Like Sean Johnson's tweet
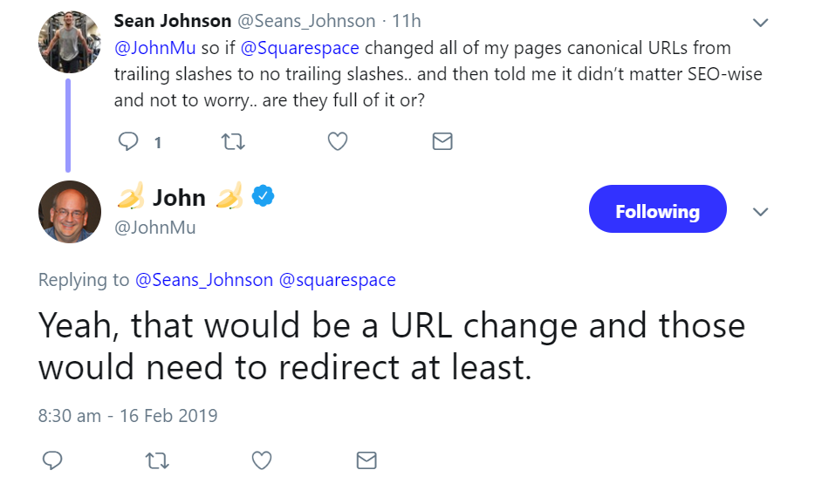 338,141
